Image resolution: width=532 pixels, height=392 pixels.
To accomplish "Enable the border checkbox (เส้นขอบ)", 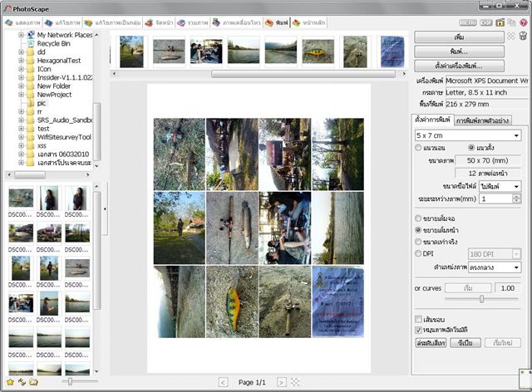I will 419,319.
